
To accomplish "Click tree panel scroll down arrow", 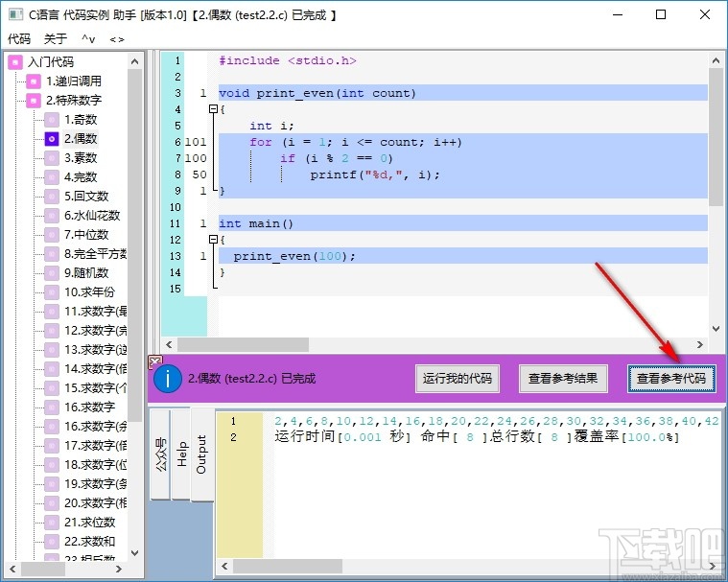I will (x=134, y=553).
